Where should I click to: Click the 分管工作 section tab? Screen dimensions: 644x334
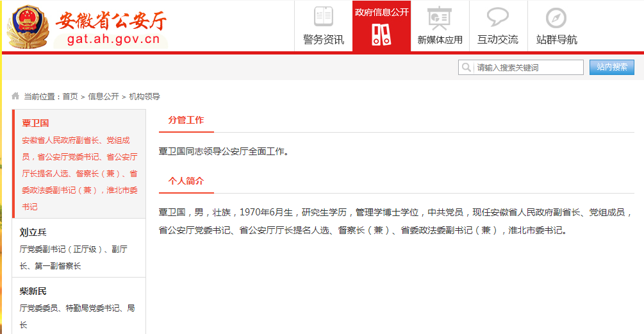click(186, 120)
